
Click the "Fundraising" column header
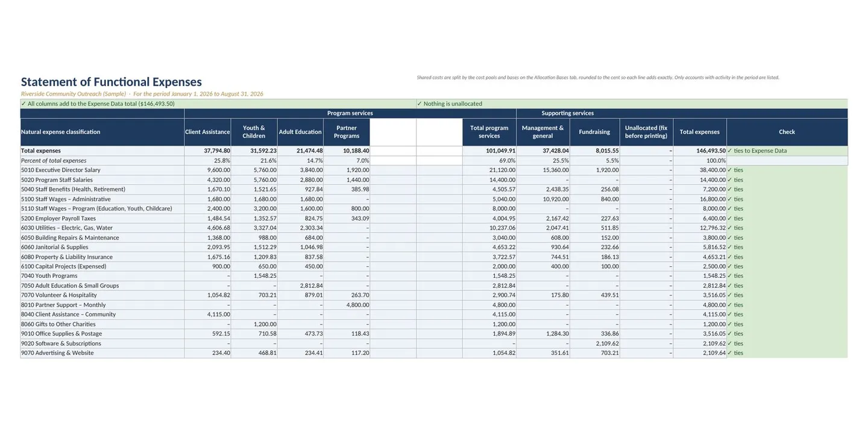click(594, 132)
